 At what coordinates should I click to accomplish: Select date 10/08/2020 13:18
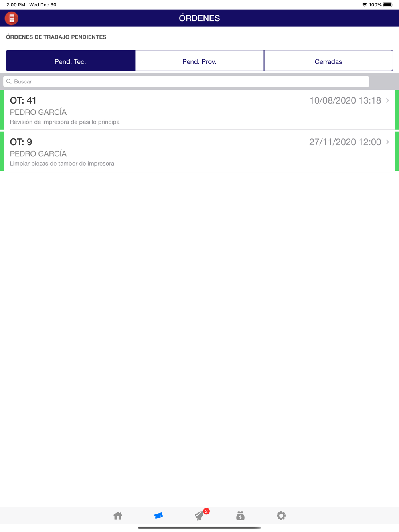click(345, 100)
